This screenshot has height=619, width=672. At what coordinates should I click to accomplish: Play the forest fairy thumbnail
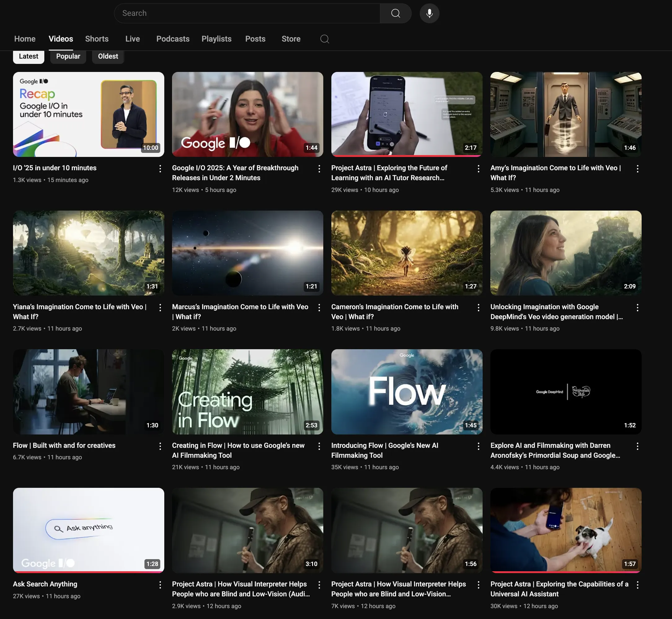[407, 253]
